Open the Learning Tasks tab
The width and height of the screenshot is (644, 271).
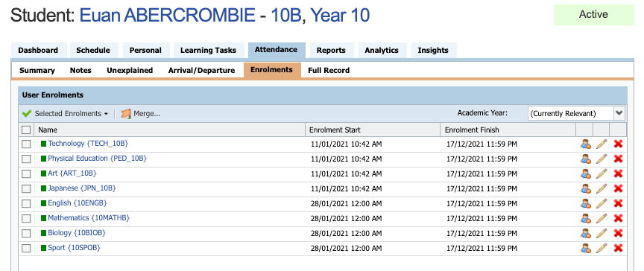pyautogui.click(x=208, y=51)
